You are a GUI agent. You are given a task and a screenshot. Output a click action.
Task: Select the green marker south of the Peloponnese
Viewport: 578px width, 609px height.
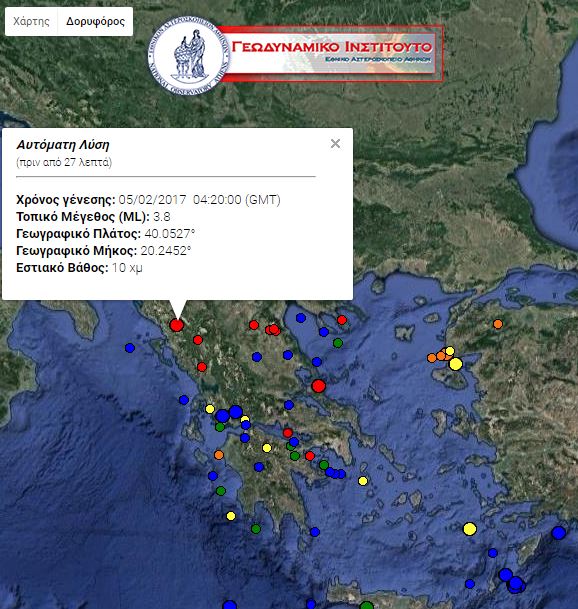[x=256, y=529]
